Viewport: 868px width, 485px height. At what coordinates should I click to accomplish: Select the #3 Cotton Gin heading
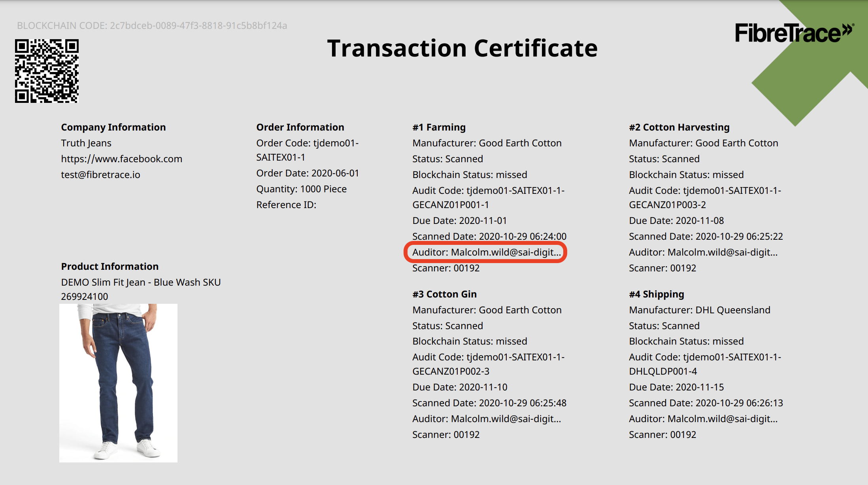click(444, 294)
